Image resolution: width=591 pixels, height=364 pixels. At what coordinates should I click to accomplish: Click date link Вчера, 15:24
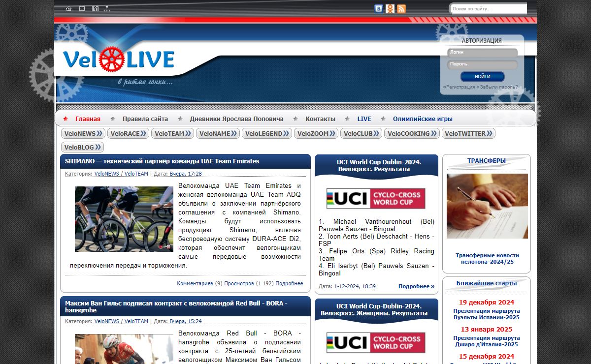(x=186, y=321)
